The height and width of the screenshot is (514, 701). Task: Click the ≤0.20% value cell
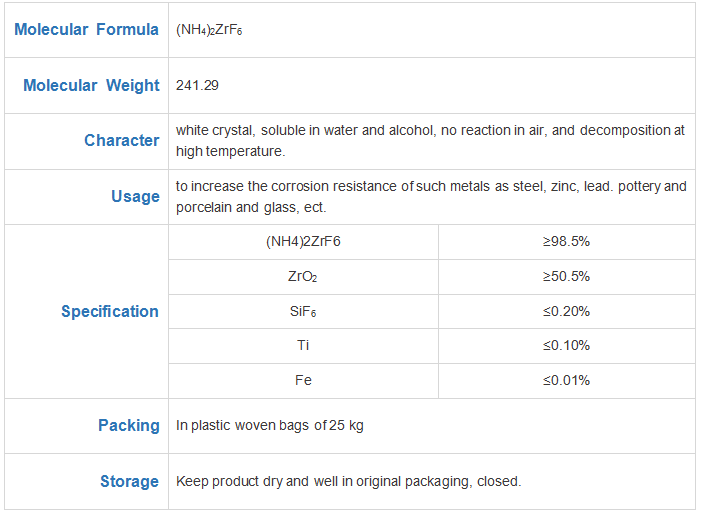(566, 311)
